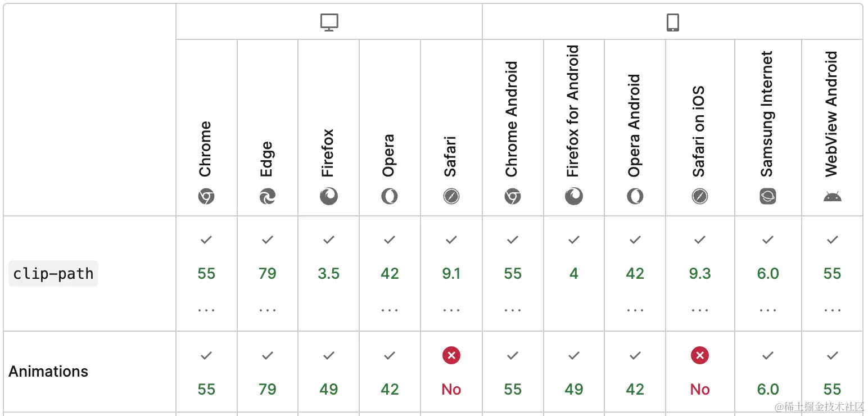Expand Chrome clip-path notes ellipsis

pyautogui.click(x=206, y=310)
